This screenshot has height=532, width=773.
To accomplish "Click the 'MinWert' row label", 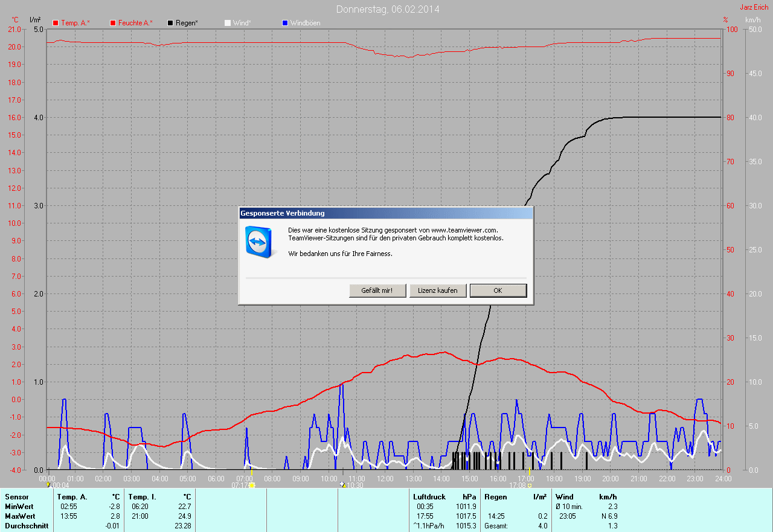I will (19, 507).
